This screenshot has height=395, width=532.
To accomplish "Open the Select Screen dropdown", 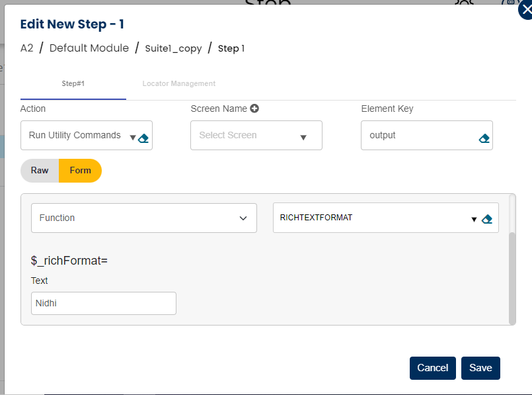I will pos(303,138).
